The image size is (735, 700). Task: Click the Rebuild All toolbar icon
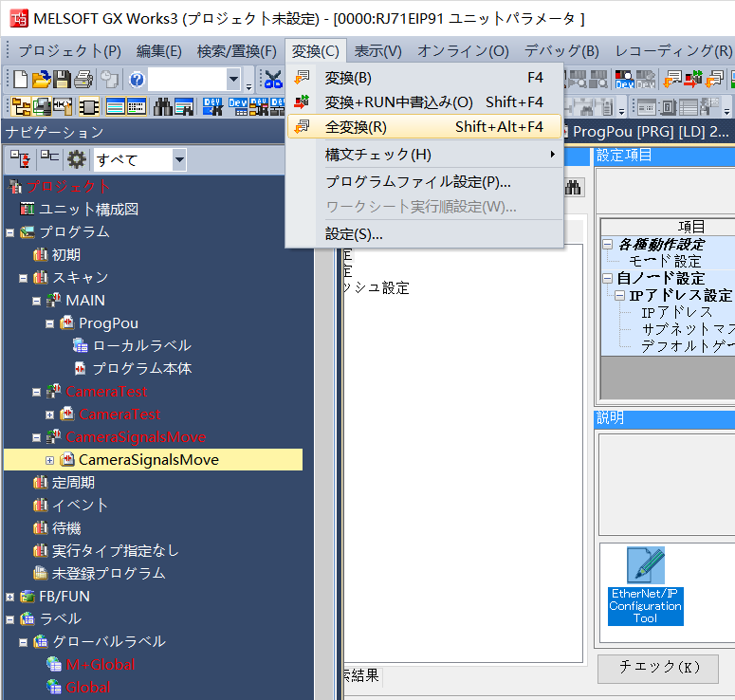click(714, 80)
